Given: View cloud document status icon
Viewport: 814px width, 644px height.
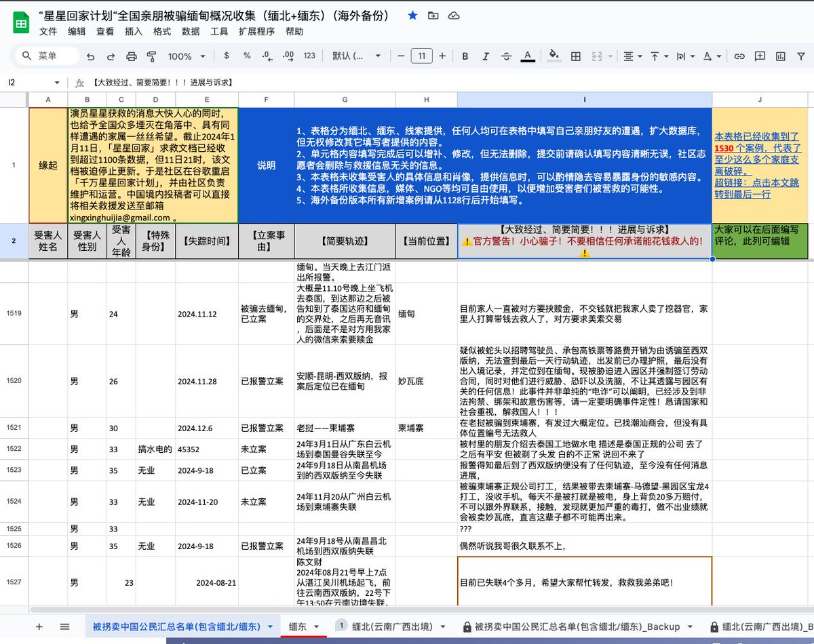Looking at the screenshot, I should coord(454,16).
